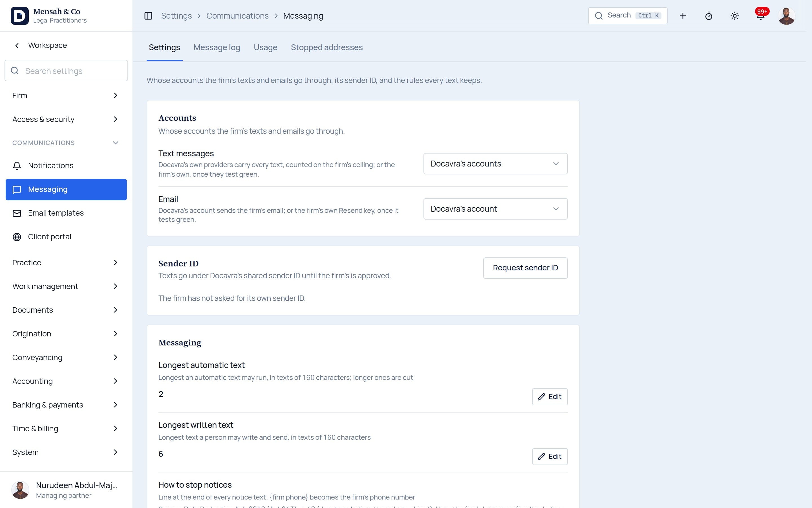Expand the Conveyancing section
Viewport: 812px width, 508px height.
[66, 358]
